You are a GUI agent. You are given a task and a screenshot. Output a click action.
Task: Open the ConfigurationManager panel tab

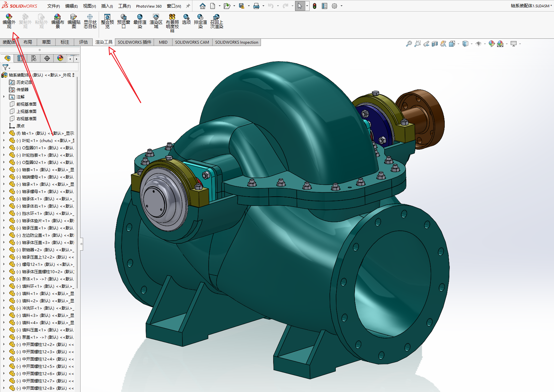click(x=34, y=58)
